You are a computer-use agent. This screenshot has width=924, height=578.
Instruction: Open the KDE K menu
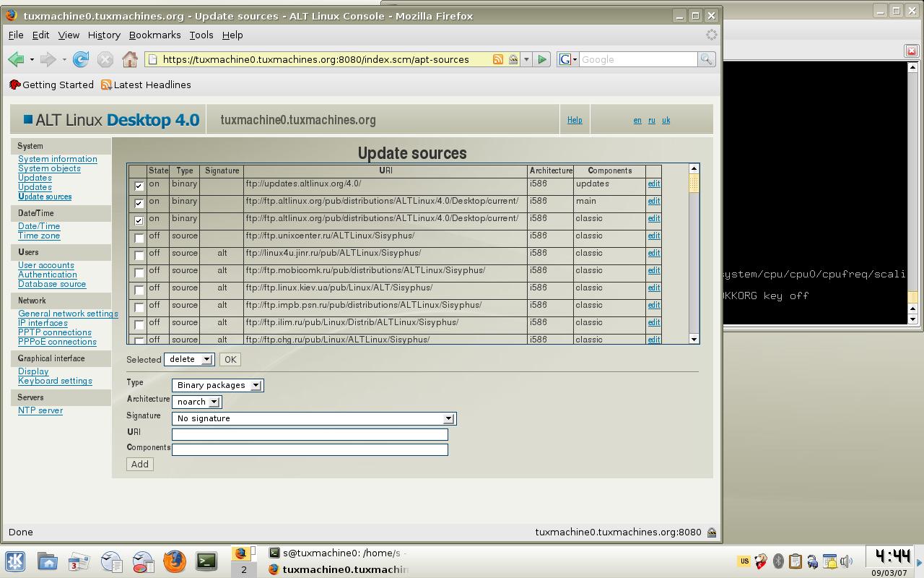click(x=15, y=561)
